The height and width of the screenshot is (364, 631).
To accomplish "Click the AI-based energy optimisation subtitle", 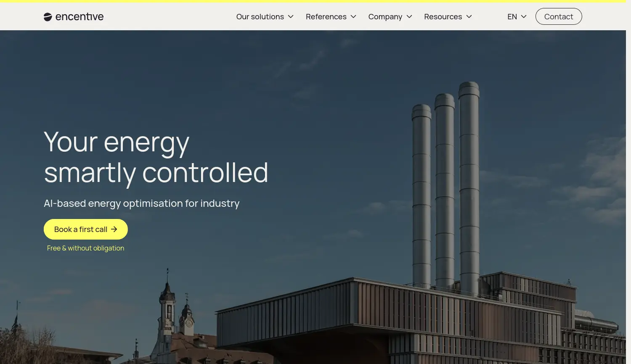I will (x=142, y=203).
